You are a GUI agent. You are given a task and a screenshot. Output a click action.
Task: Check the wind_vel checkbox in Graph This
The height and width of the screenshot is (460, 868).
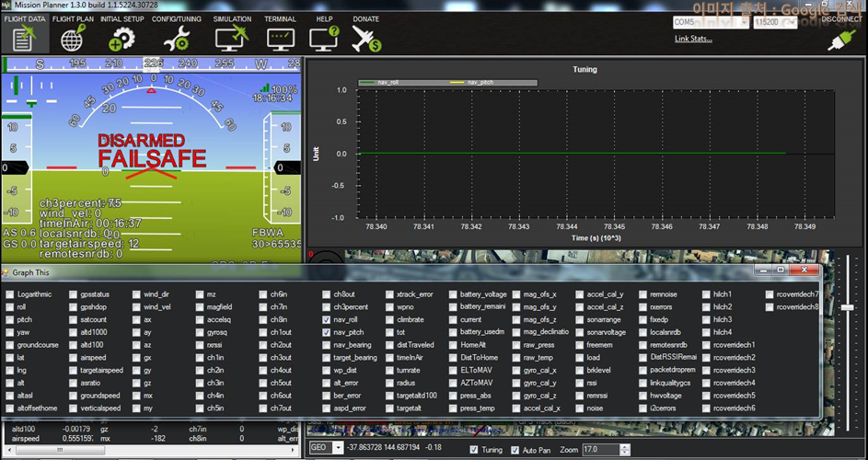tap(137, 306)
